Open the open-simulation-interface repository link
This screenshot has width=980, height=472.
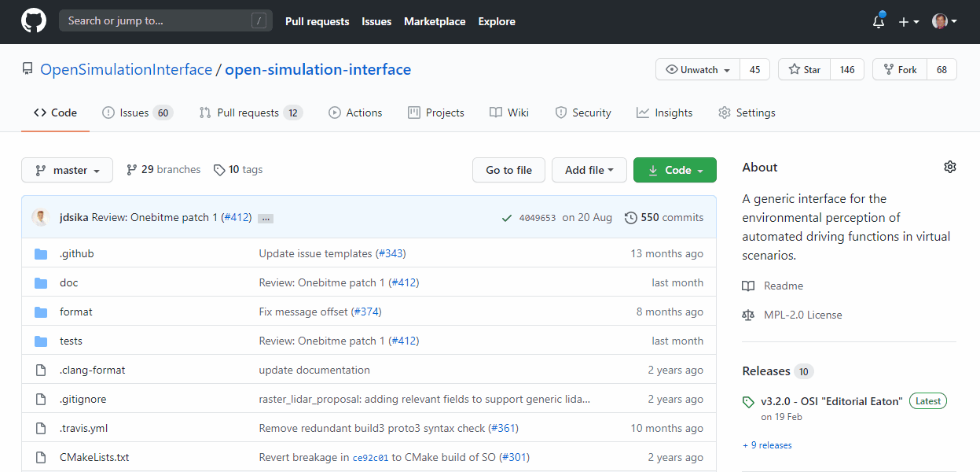tap(318, 69)
